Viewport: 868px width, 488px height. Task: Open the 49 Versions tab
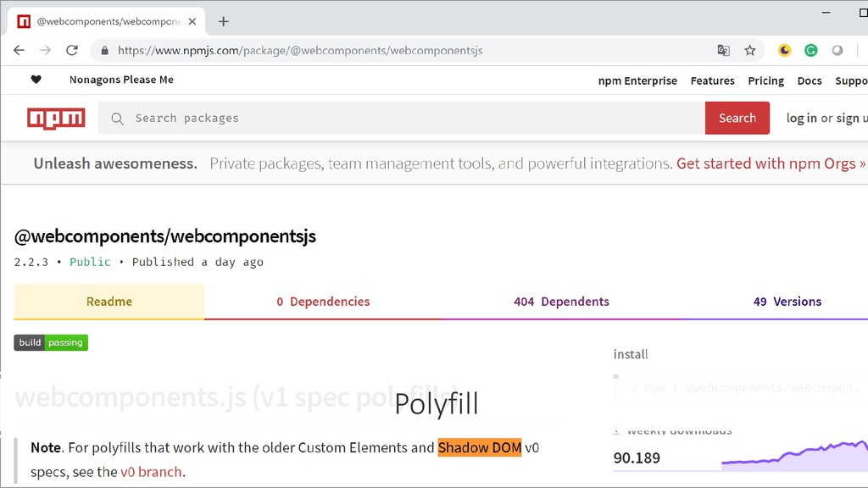tap(787, 302)
